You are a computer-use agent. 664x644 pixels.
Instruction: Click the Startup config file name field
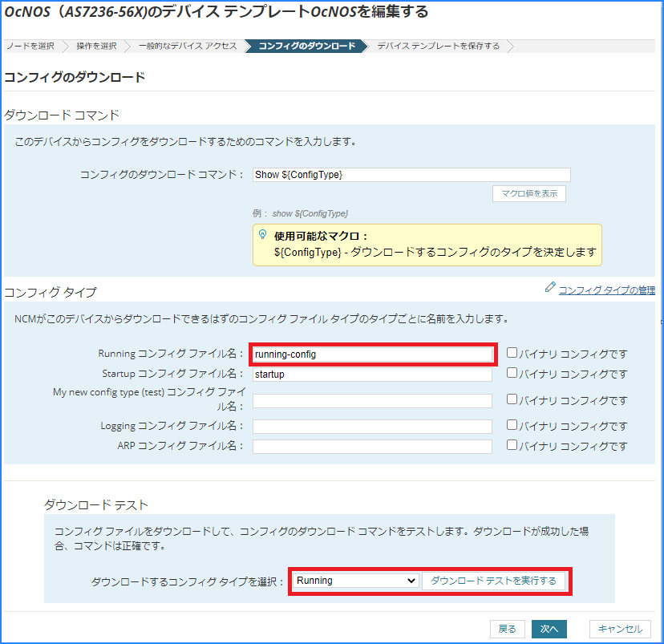click(372, 375)
